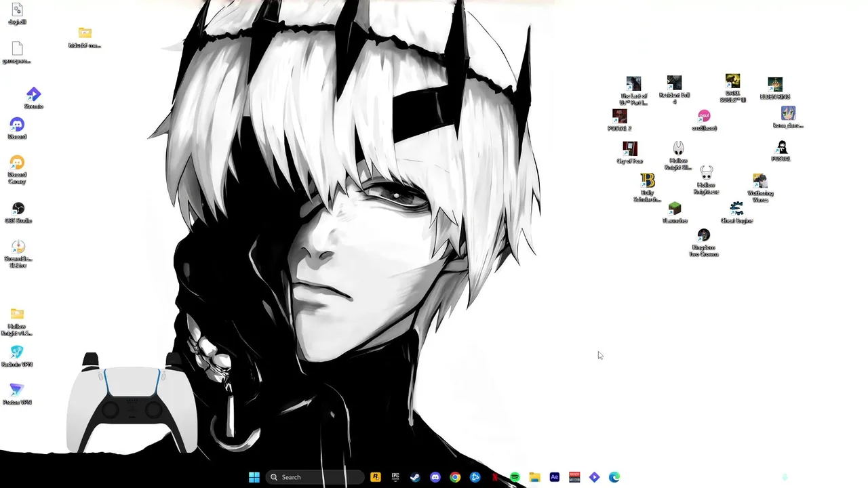Select the Proton VPN desktop shortcut
Screen dimensions: 868x488
17,394
